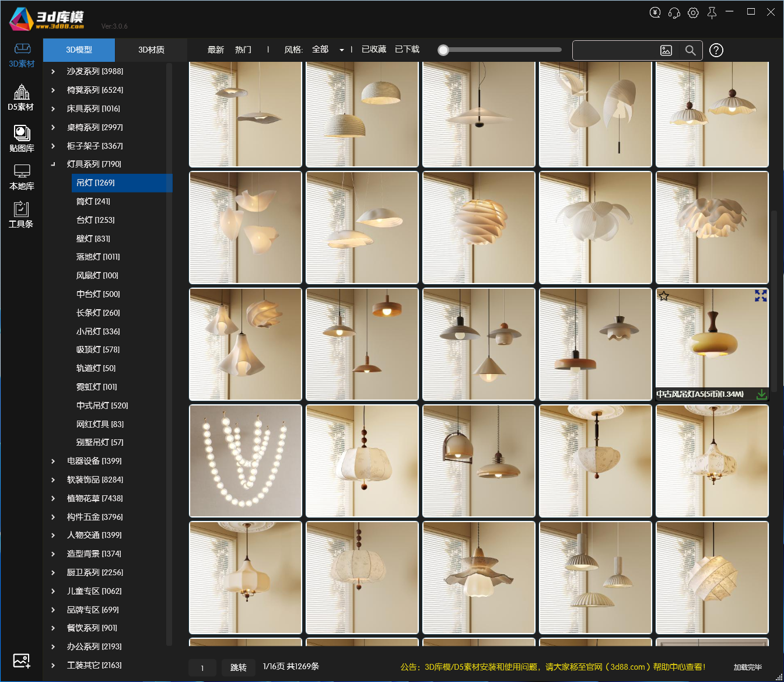Favorite 中古风吊灯A5 with star icon
This screenshot has height=682, width=784.
coord(663,296)
